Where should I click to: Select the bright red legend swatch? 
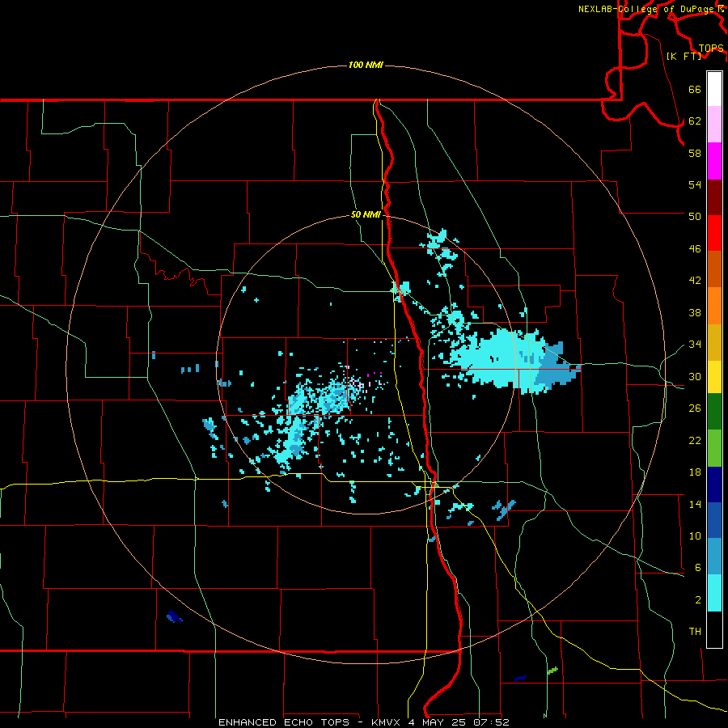(714, 233)
